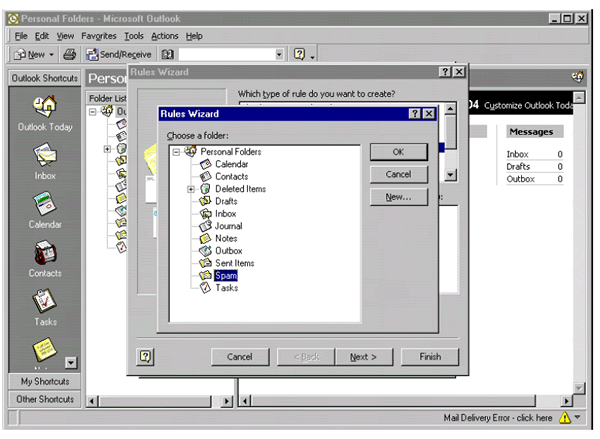This screenshot has height=439, width=600.
Task: Select the Spam folder in chooser
Action: [x=226, y=276]
